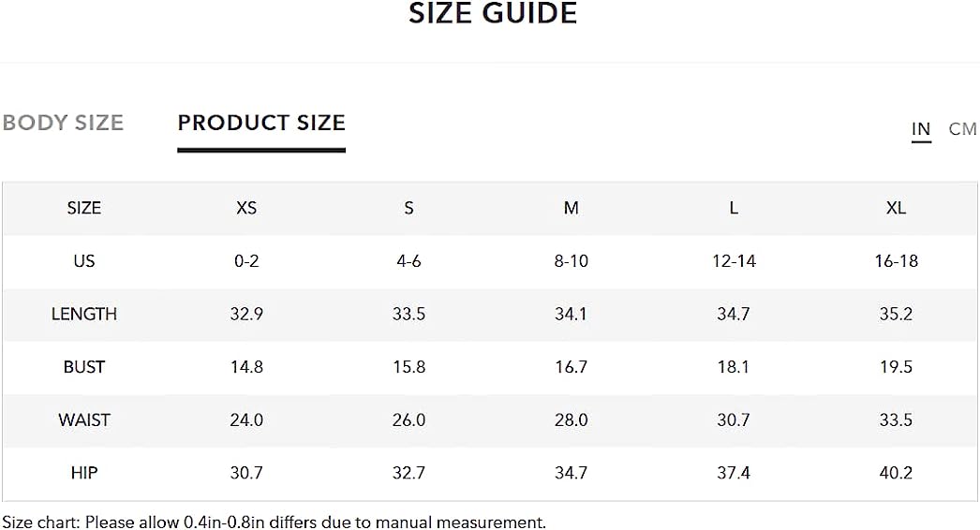
Task: Click the HIP row label
Action: pyautogui.click(x=83, y=473)
